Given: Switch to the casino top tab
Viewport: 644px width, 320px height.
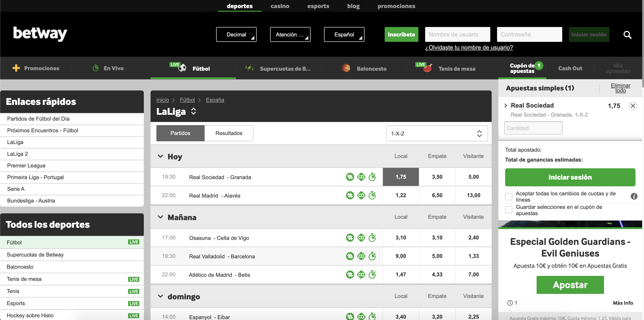Looking at the screenshot, I should [280, 6].
